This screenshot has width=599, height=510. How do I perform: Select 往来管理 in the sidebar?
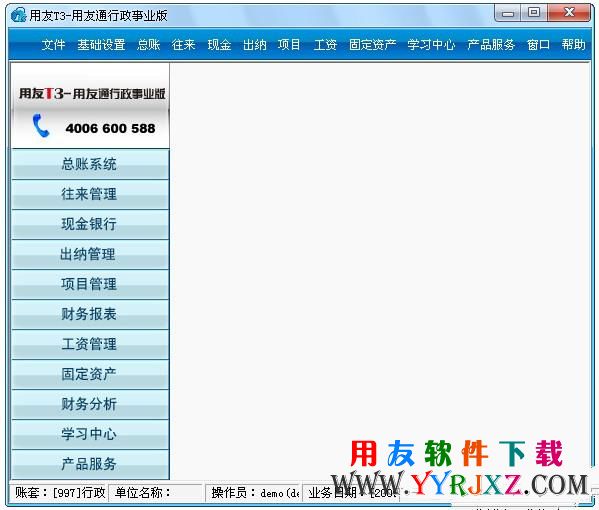(x=90, y=194)
